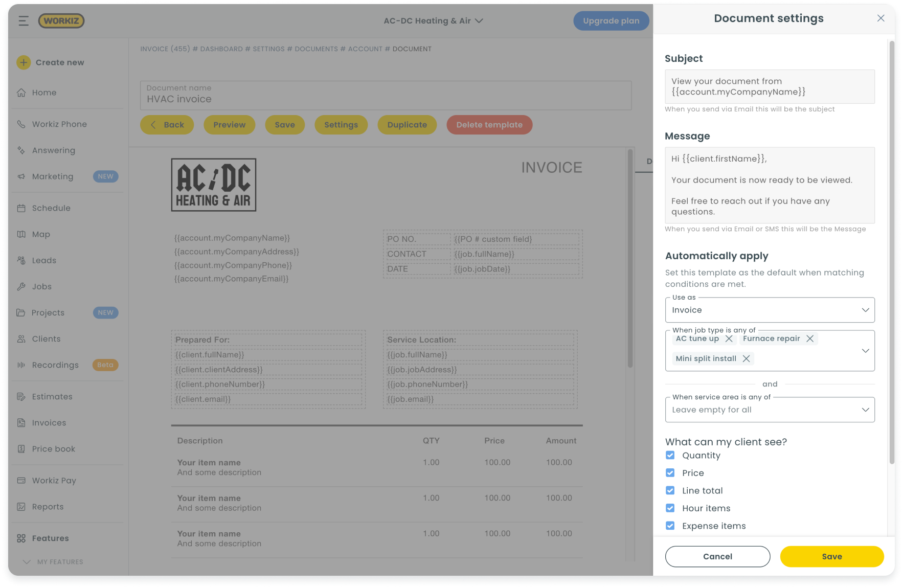903x588 pixels.
Task: Click the Create new plus icon
Action: (24, 62)
